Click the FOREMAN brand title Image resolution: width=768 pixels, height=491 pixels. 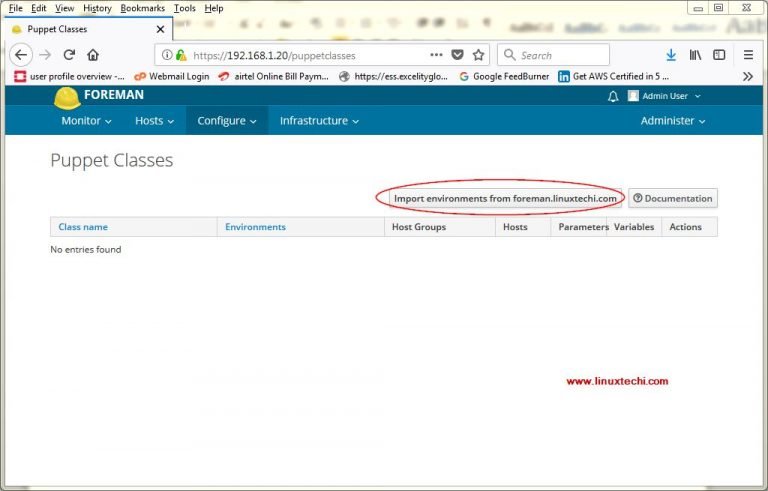click(114, 95)
